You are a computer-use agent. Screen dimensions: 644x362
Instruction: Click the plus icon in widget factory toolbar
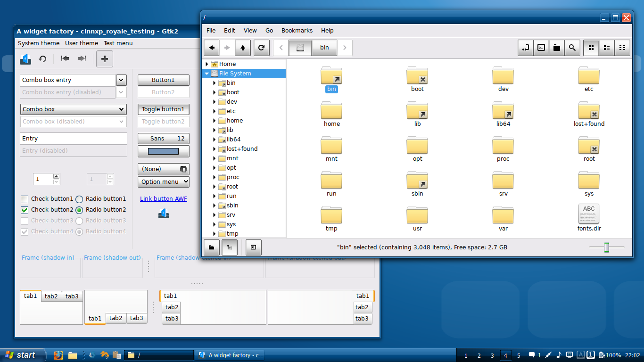point(105,59)
